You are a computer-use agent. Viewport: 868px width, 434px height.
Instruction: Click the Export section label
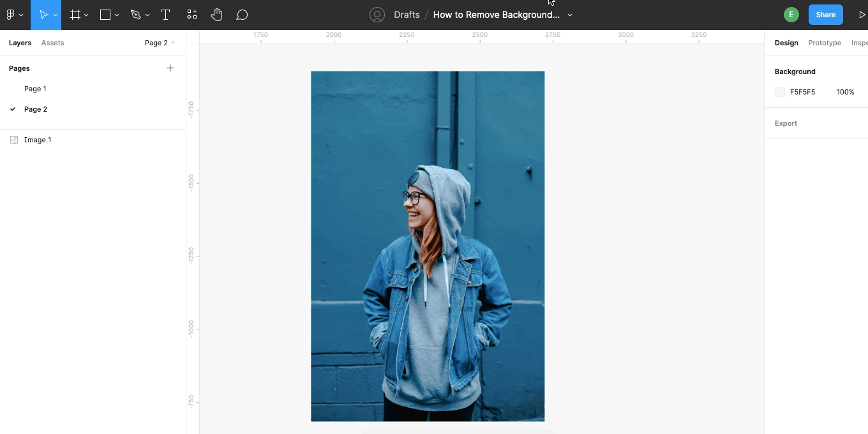(x=786, y=123)
